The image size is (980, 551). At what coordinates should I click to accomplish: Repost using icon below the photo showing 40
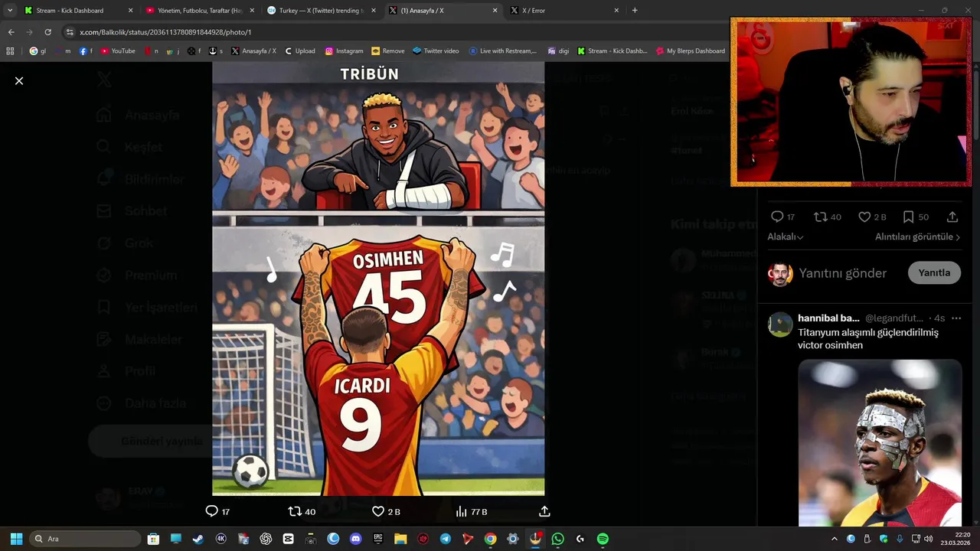pyautogui.click(x=295, y=511)
